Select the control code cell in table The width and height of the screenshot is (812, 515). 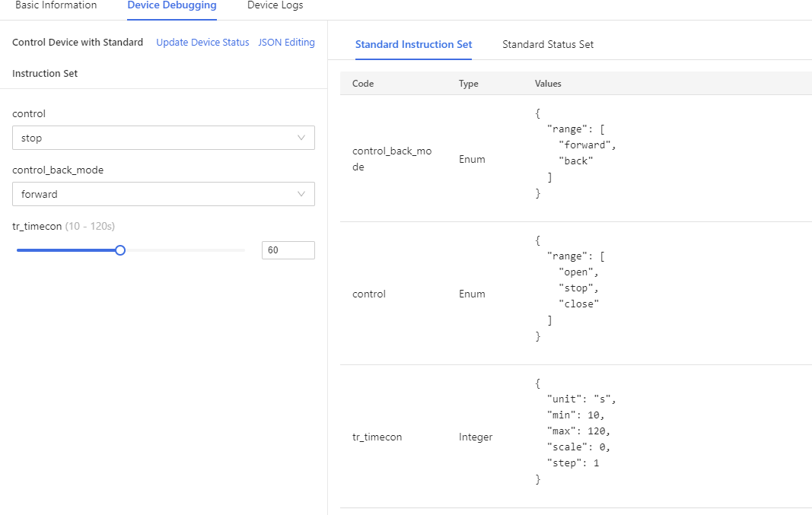click(x=369, y=294)
